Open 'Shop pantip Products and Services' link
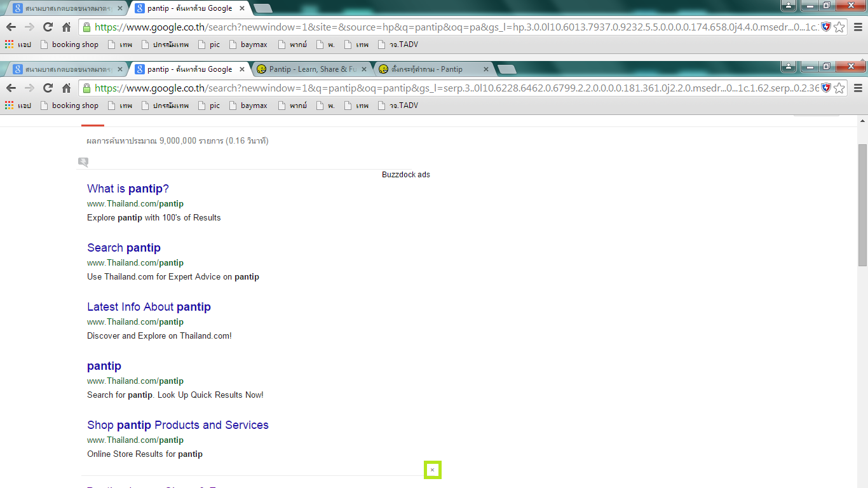 point(178,425)
